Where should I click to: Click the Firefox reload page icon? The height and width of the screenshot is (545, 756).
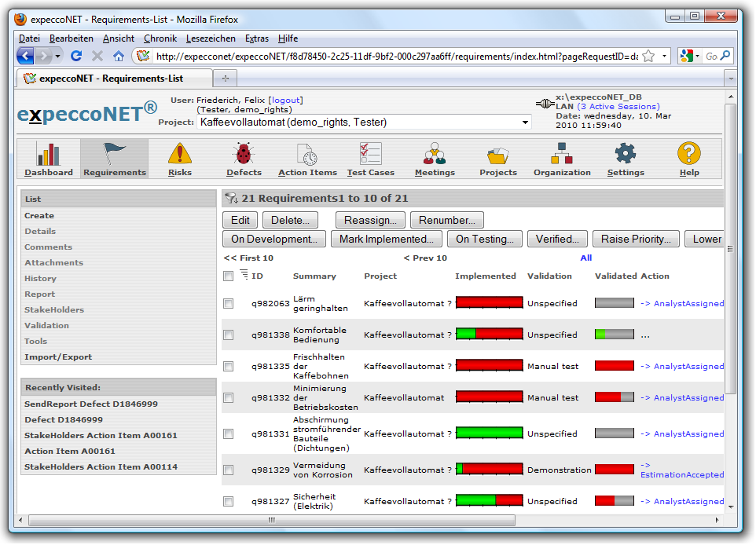(x=76, y=56)
